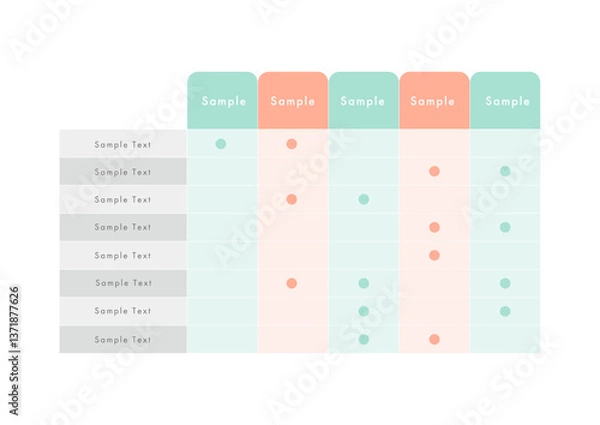This screenshot has width=600, height=425.
Task: Select the orange dot in the second row
Action: click(x=434, y=171)
